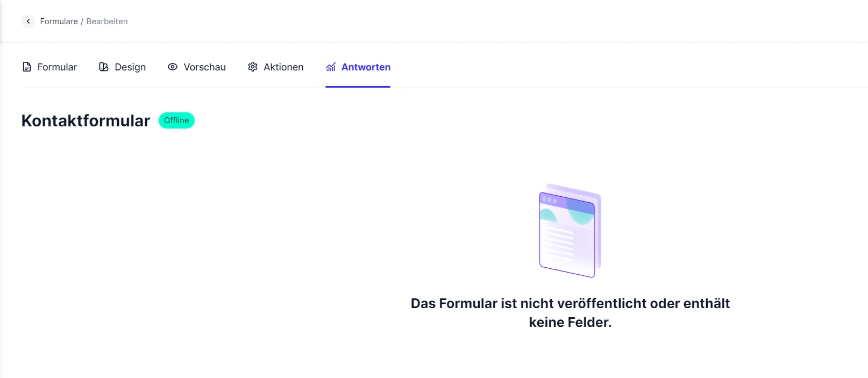Open the Vorschau tab label
The height and width of the screenshot is (378, 868).
click(x=204, y=67)
